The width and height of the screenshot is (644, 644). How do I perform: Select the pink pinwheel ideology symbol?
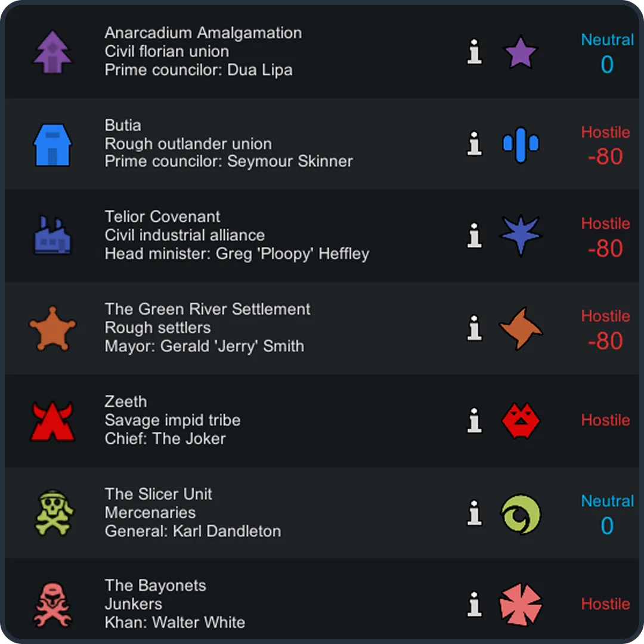[521, 605]
